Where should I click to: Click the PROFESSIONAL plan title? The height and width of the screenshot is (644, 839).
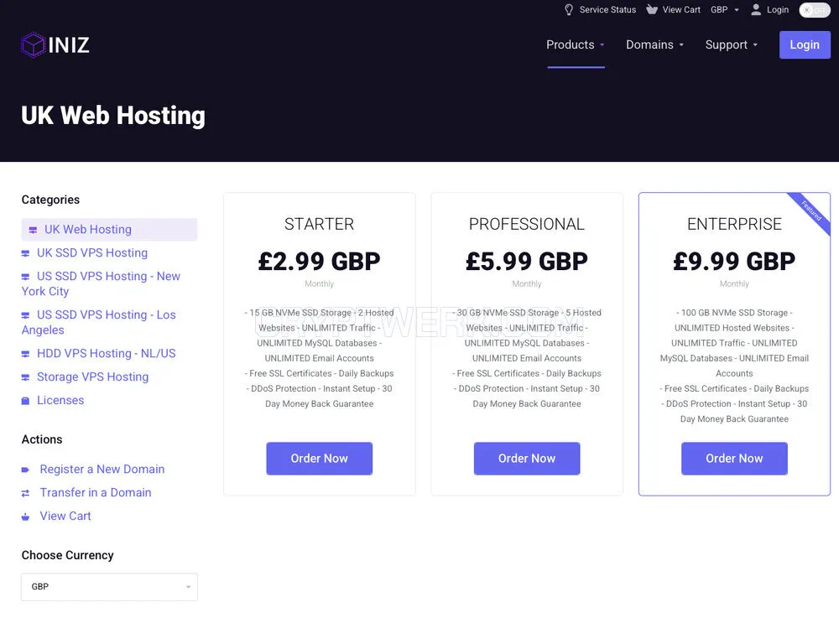pos(527,224)
